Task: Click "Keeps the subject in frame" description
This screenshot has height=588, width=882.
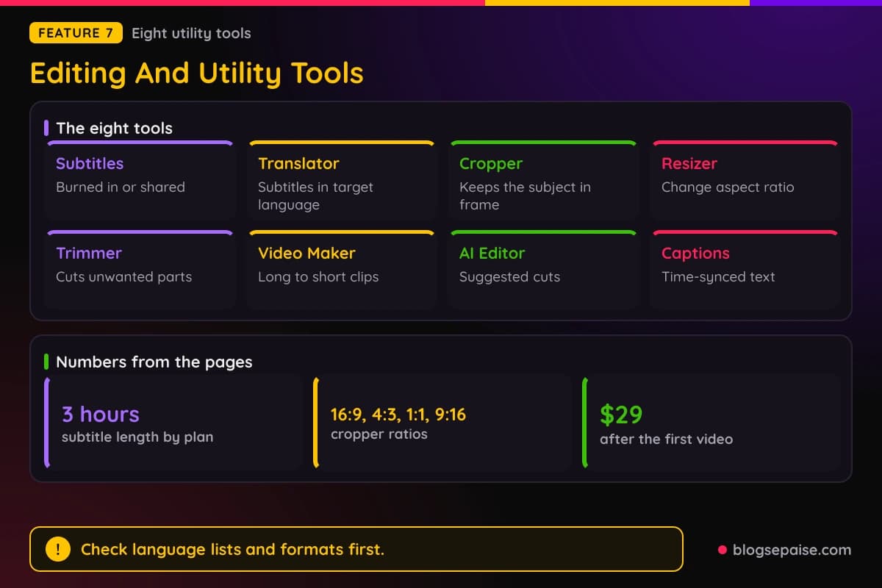Action: tap(525, 196)
